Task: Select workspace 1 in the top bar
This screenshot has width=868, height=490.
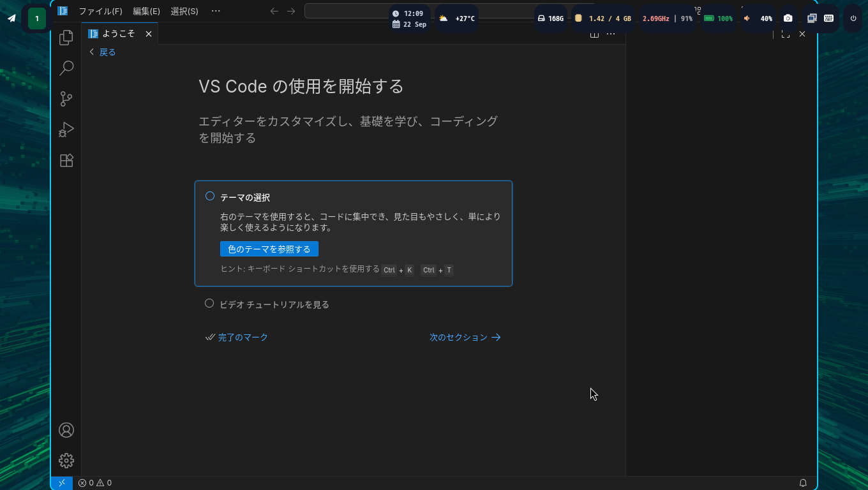Action: 37,19
